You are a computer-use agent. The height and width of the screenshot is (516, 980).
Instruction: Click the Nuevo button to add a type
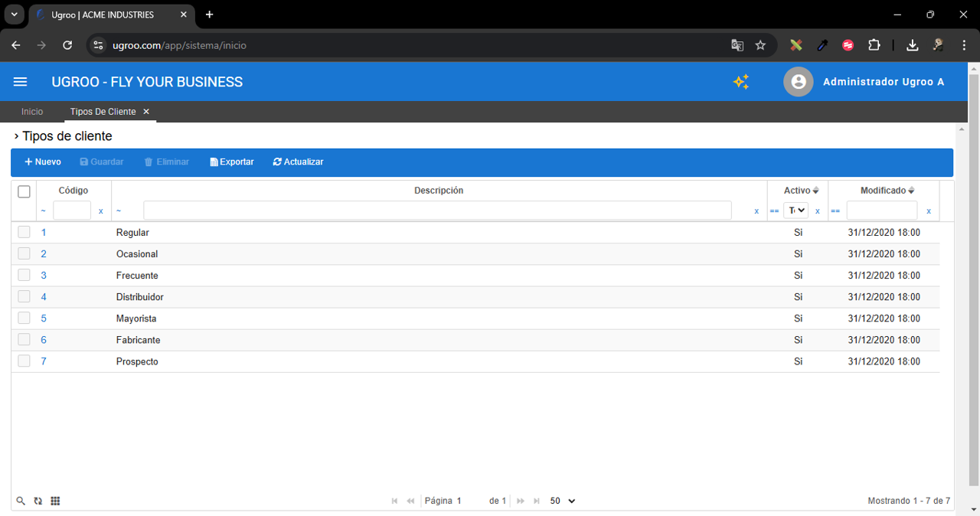(x=43, y=162)
